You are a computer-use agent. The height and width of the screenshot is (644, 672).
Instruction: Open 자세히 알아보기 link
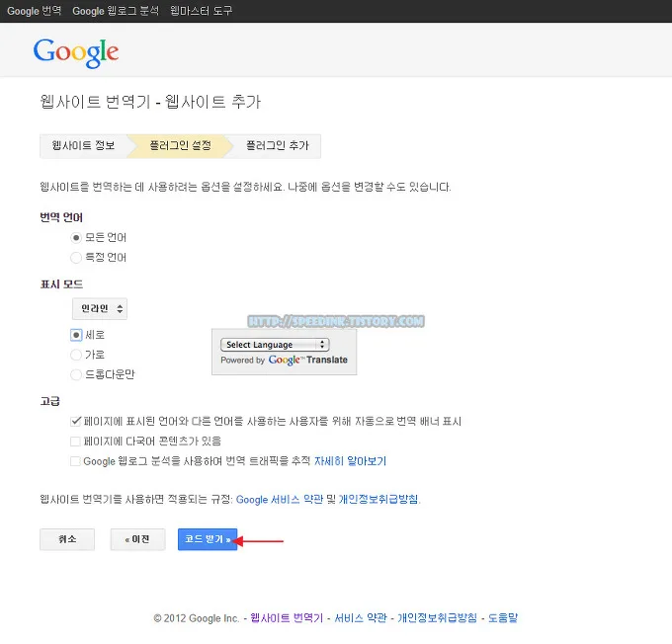(350, 461)
